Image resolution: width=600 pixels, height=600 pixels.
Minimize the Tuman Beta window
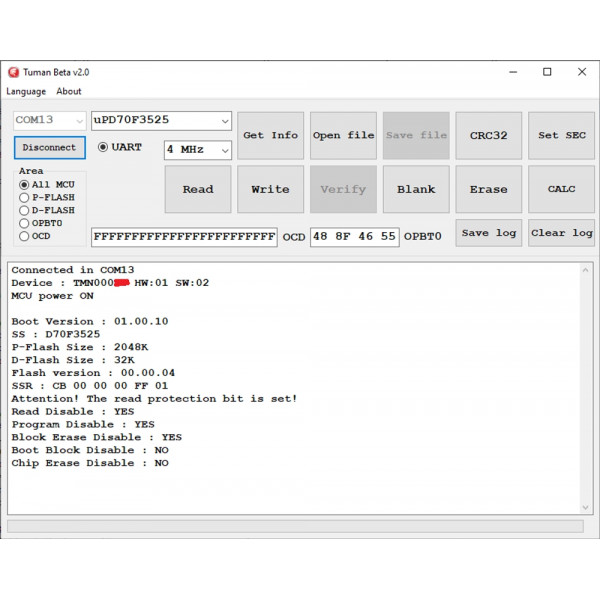[x=513, y=72]
